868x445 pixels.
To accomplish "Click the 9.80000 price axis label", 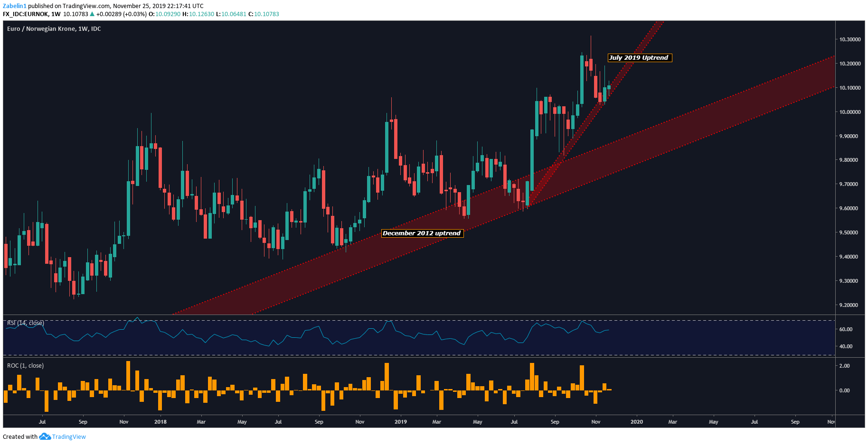I will pyautogui.click(x=849, y=160).
